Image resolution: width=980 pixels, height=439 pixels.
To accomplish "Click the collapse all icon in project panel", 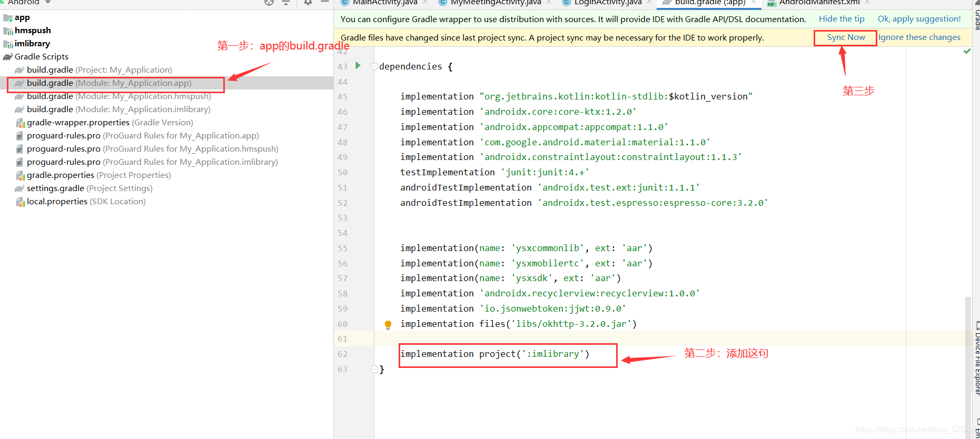I will [x=286, y=2].
